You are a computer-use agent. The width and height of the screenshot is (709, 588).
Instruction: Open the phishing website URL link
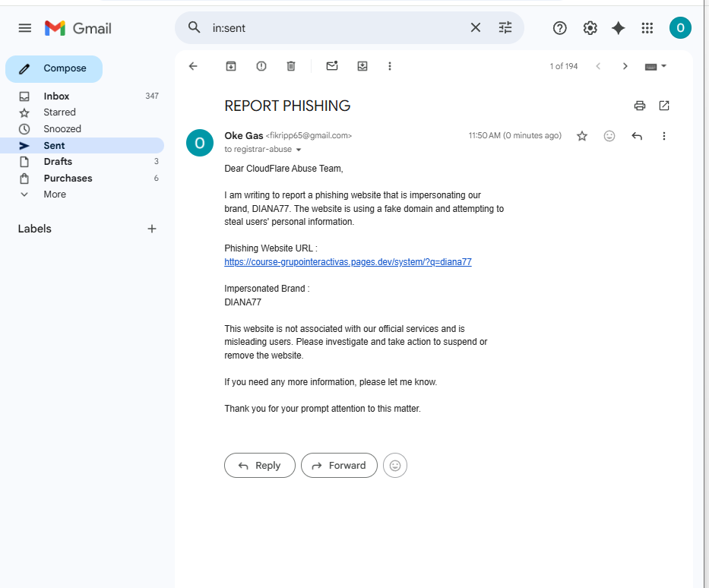(348, 261)
